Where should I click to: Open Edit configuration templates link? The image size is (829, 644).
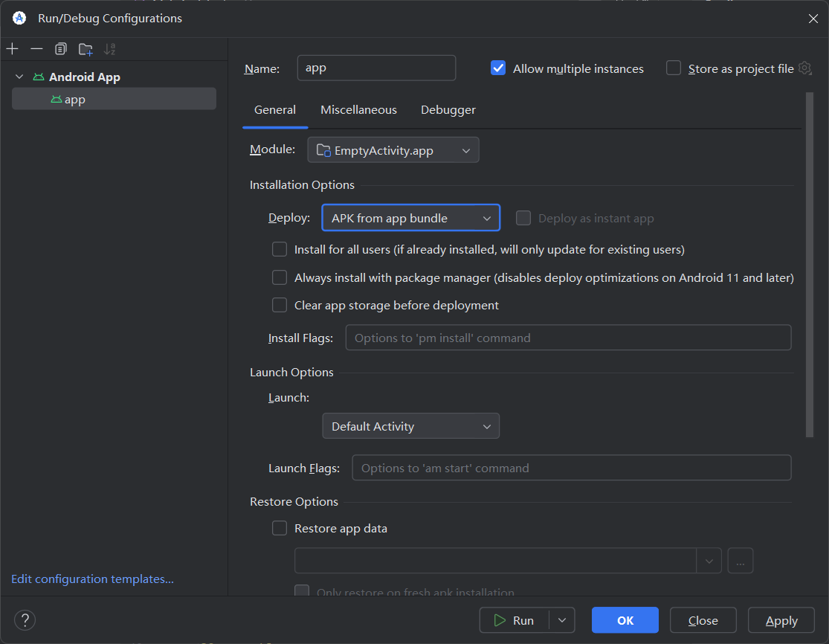click(92, 579)
